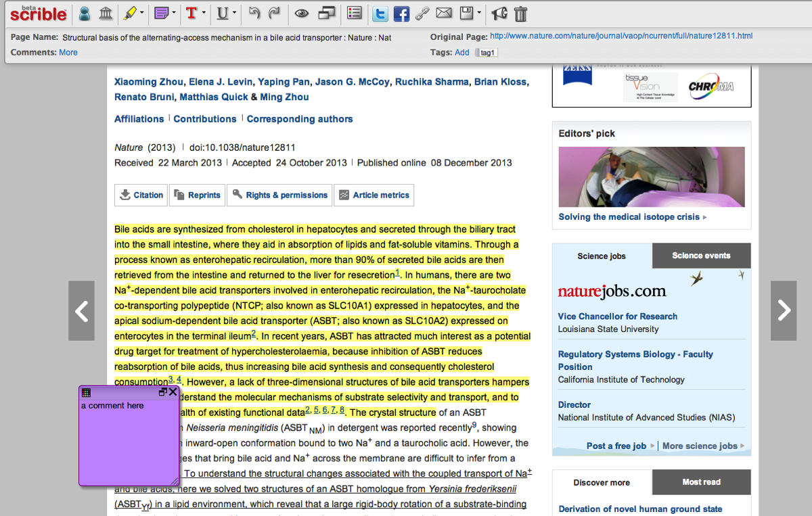Open the text color dropdown arrow
This screenshot has width=812, height=516.
pyautogui.click(x=203, y=12)
